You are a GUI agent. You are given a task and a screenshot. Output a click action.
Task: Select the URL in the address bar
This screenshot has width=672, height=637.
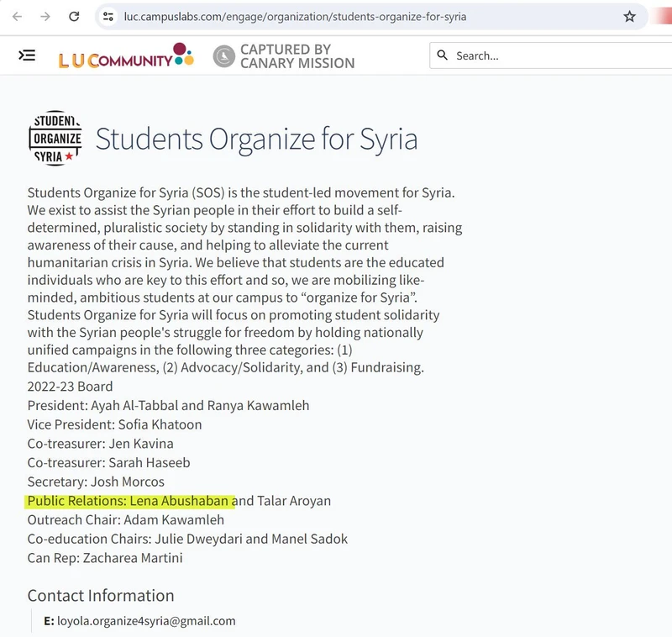tap(294, 17)
